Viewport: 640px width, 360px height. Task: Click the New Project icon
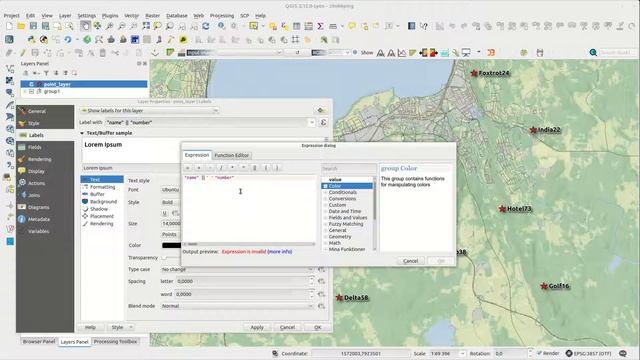coord(9,26)
